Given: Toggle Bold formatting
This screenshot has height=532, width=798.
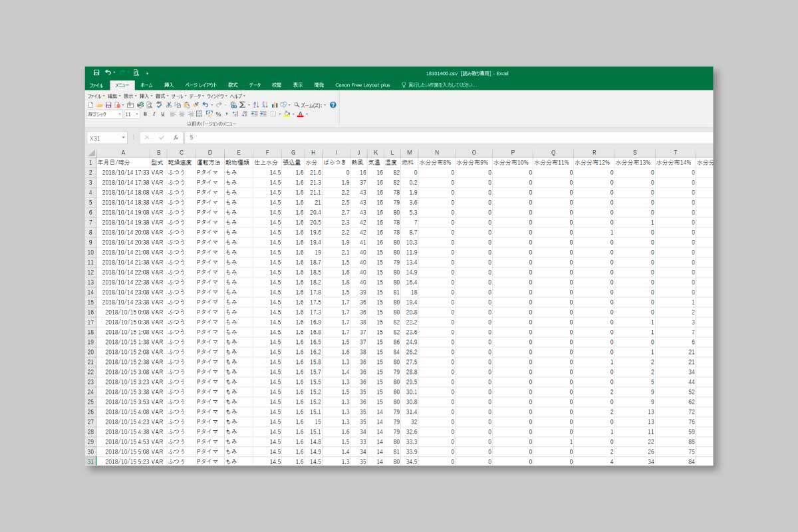Looking at the screenshot, I should point(145,114).
